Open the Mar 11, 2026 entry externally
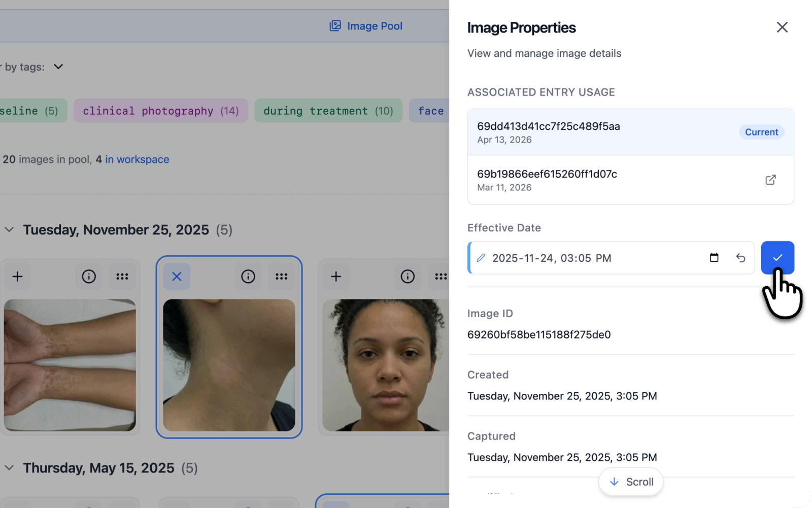The width and height of the screenshot is (812, 508). pyautogui.click(x=770, y=180)
